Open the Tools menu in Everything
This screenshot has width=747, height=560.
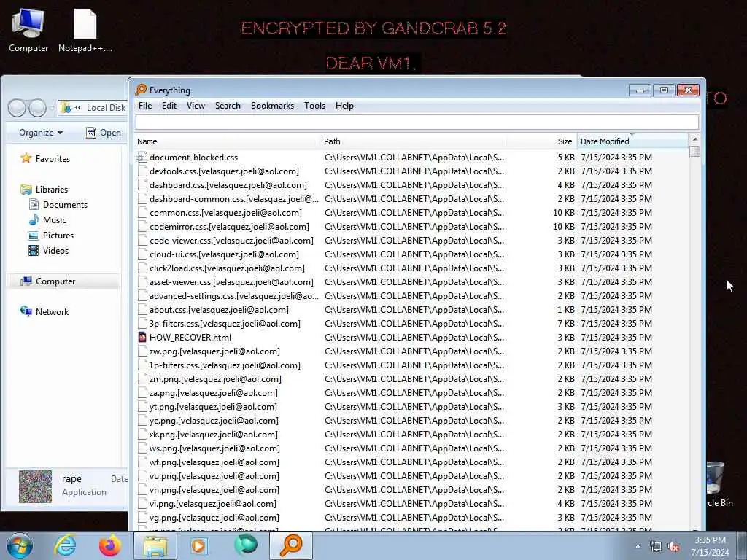tap(314, 106)
